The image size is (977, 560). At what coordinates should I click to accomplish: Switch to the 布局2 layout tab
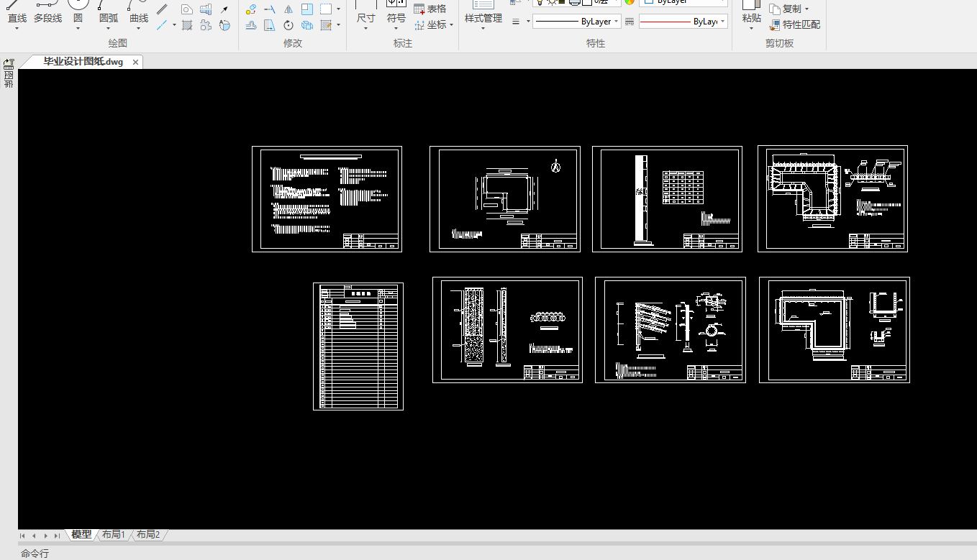147,535
